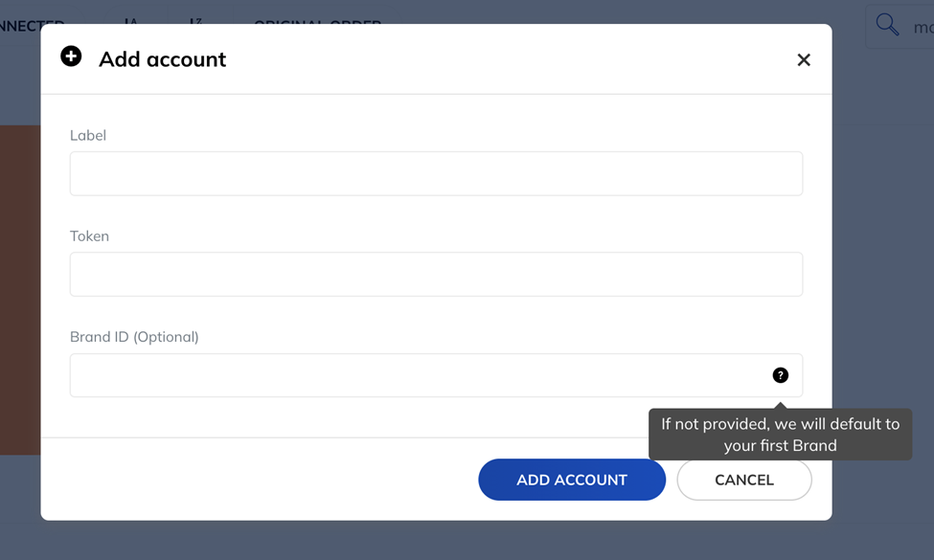Select the ORIGINAL ORDER sort tab
This screenshot has width=934, height=560.
pos(317,22)
